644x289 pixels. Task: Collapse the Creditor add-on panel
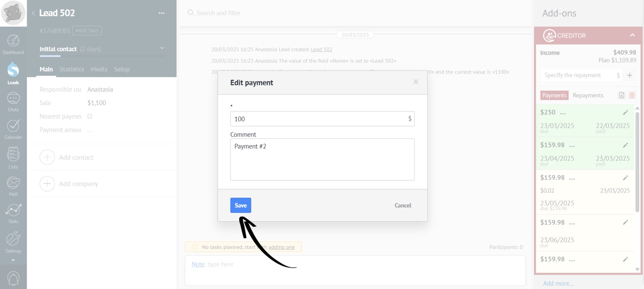(632, 35)
